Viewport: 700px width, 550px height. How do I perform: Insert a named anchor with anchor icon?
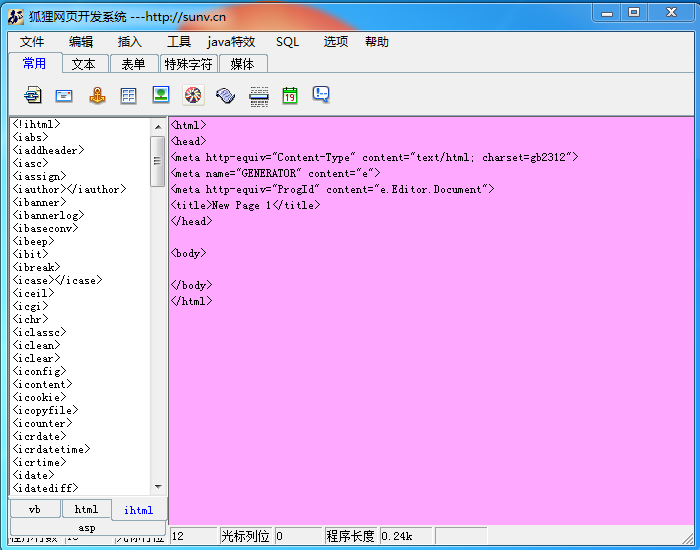pos(97,95)
